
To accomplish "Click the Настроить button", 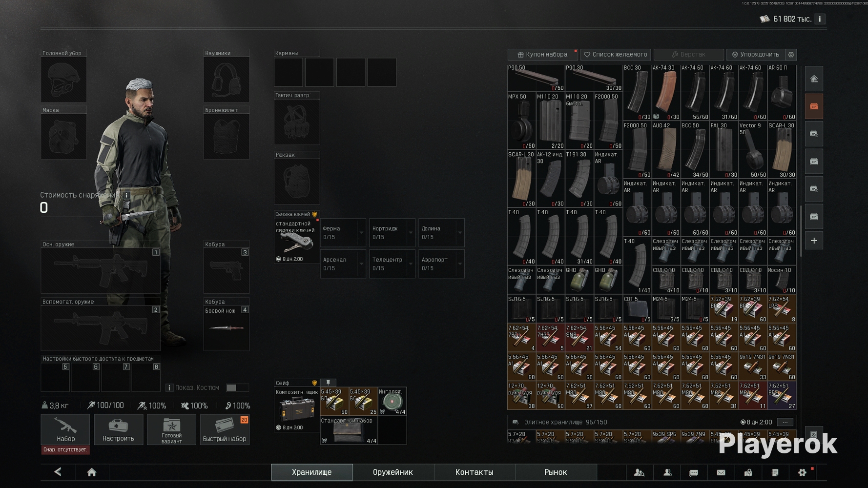I will tap(118, 429).
